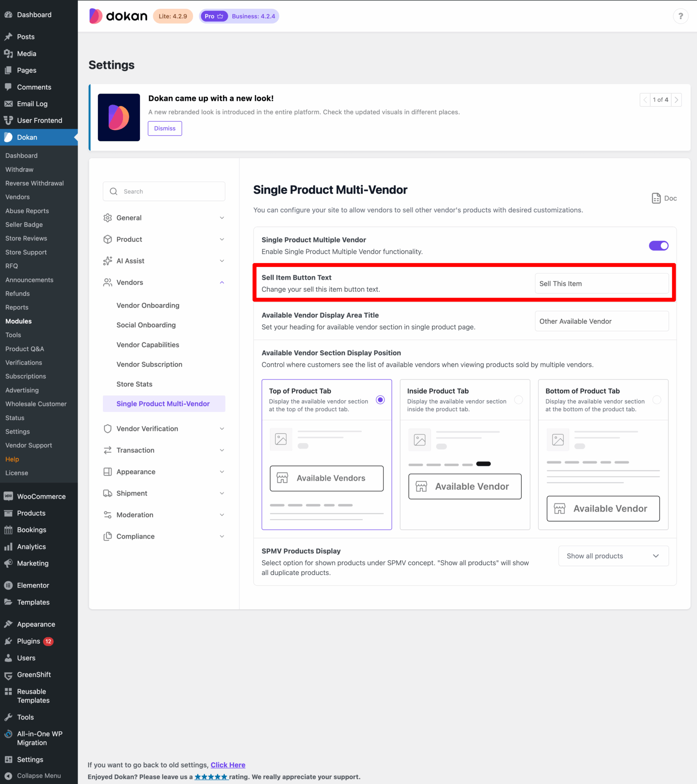The width and height of the screenshot is (697, 784).
Task: Dismiss the new look notice
Action: (165, 128)
